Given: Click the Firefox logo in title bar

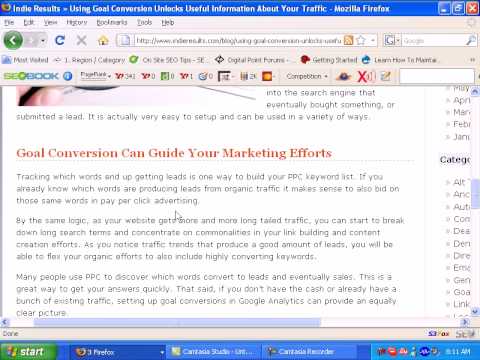Looking at the screenshot, I should pos(6,8).
